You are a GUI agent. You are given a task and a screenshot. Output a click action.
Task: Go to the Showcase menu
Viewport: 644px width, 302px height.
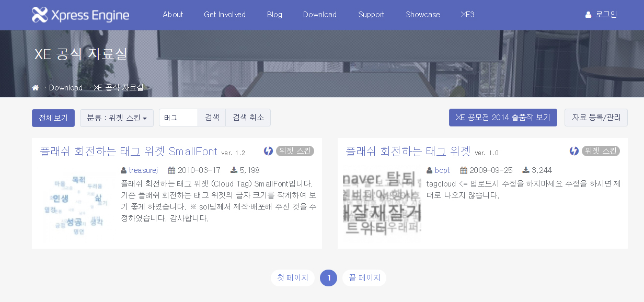tap(423, 15)
